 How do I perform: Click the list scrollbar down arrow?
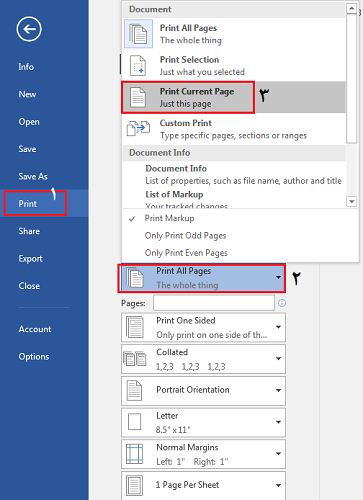pyautogui.click(x=351, y=201)
